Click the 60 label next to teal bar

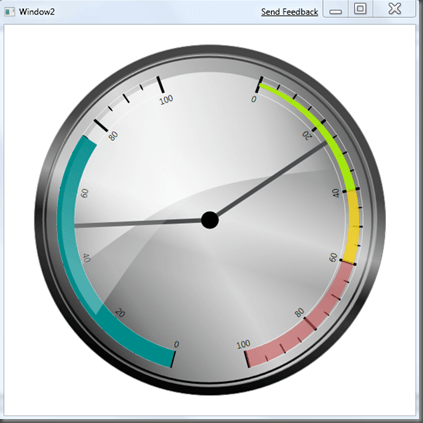[x=85, y=193]
